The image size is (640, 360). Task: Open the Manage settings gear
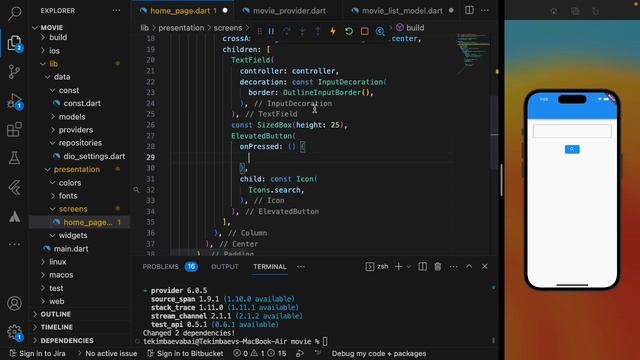(x=14, y=332)
